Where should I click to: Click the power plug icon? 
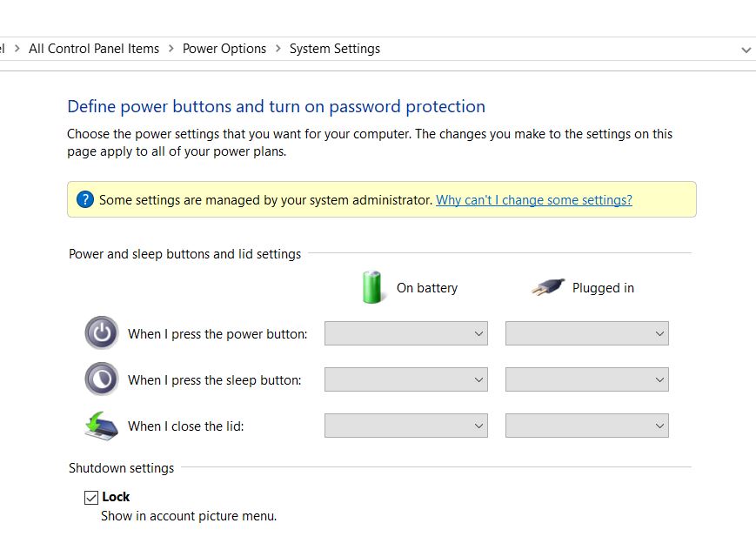click(548, 287)
